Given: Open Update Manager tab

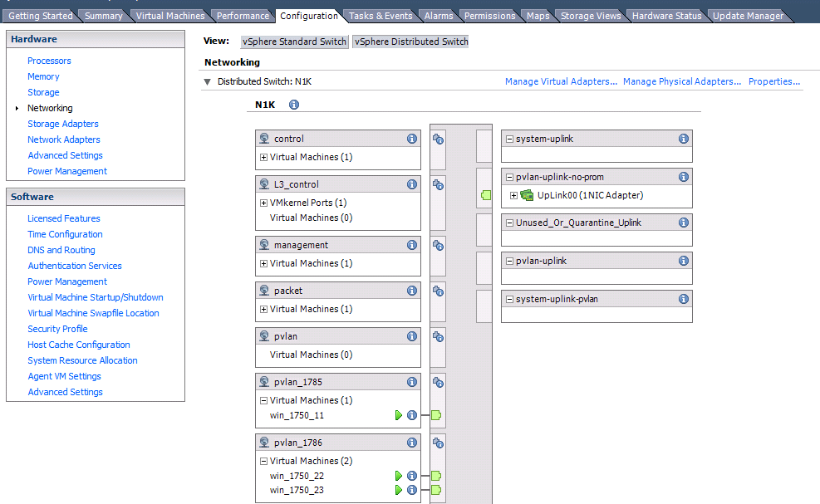Looking at the screenshot, I should tap(749, 16).
